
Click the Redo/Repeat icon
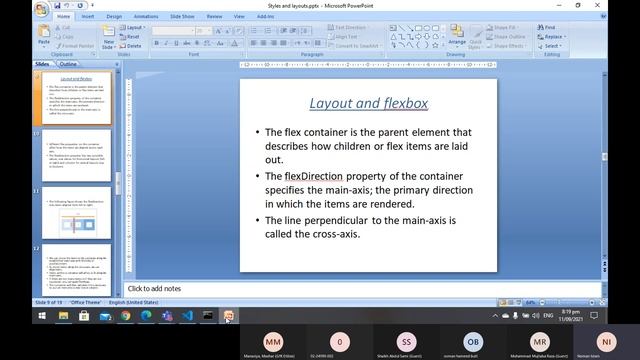(80, 6)
